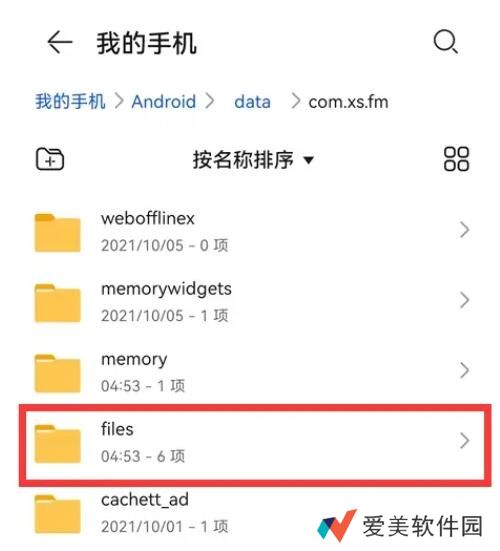Screen dimensions: 500x551
Task: Click chevron arrow beside memory folder
Action: [465, 371]
